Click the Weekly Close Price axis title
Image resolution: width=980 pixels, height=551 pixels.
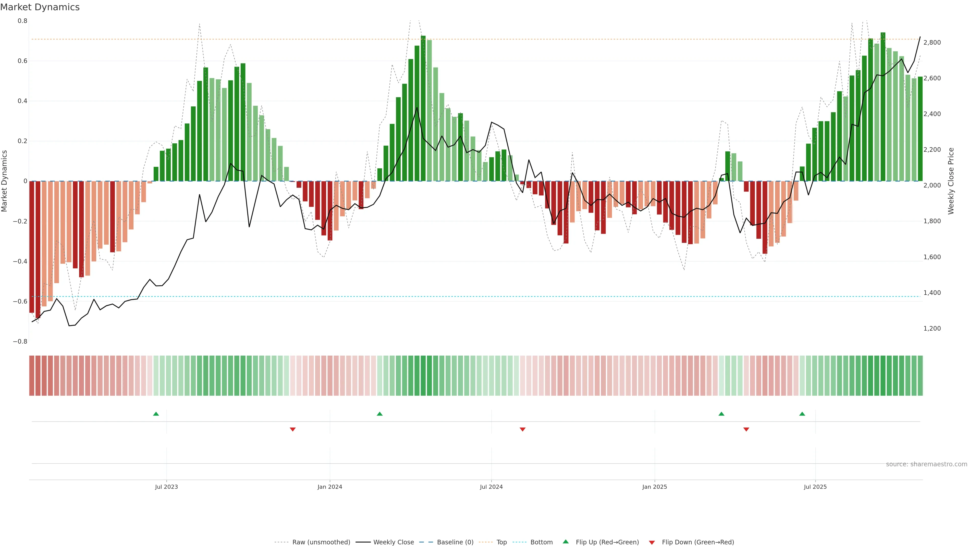point(951,181)
